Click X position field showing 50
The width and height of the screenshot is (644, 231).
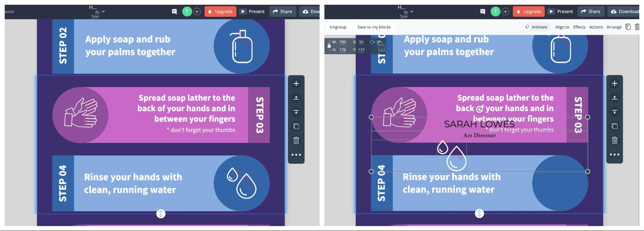click(x=361, y=42)
